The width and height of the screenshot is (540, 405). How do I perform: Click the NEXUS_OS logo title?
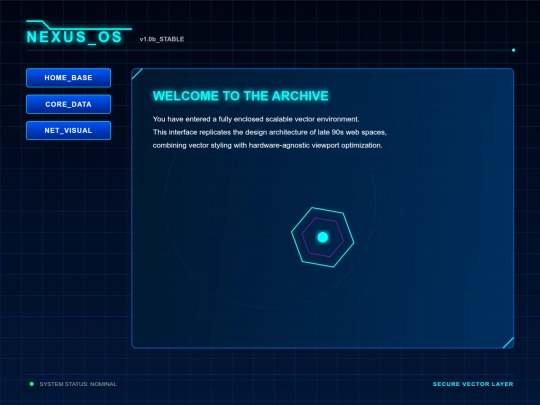tap(74, 37)
